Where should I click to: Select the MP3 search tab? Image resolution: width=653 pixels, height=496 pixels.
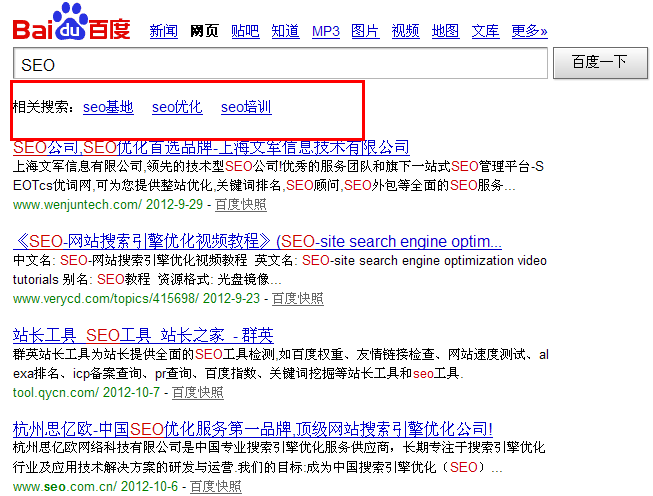point(325,32)
